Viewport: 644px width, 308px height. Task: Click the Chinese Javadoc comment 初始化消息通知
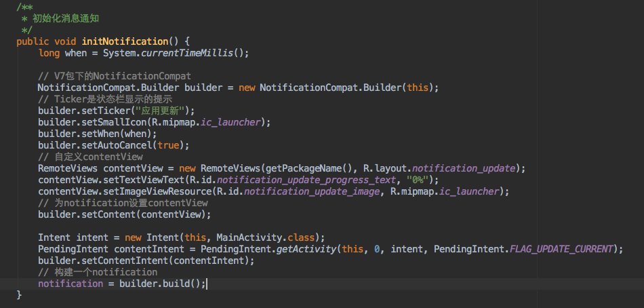66,18
